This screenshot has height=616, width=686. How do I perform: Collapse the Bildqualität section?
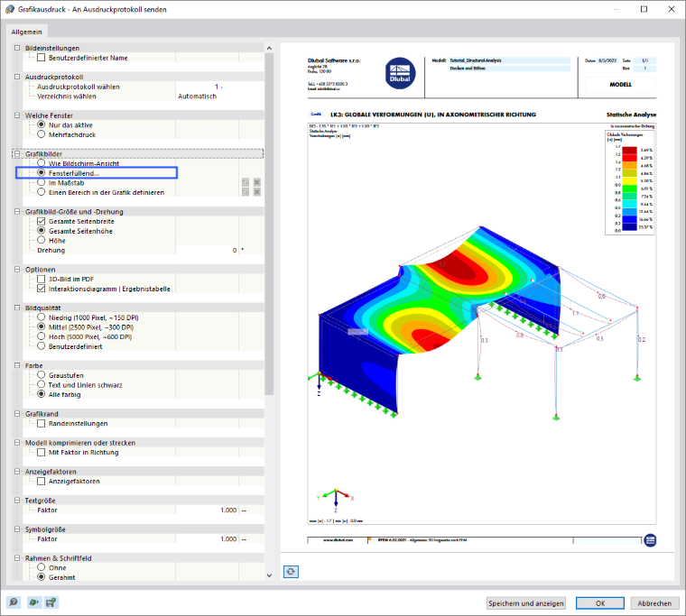17,308
